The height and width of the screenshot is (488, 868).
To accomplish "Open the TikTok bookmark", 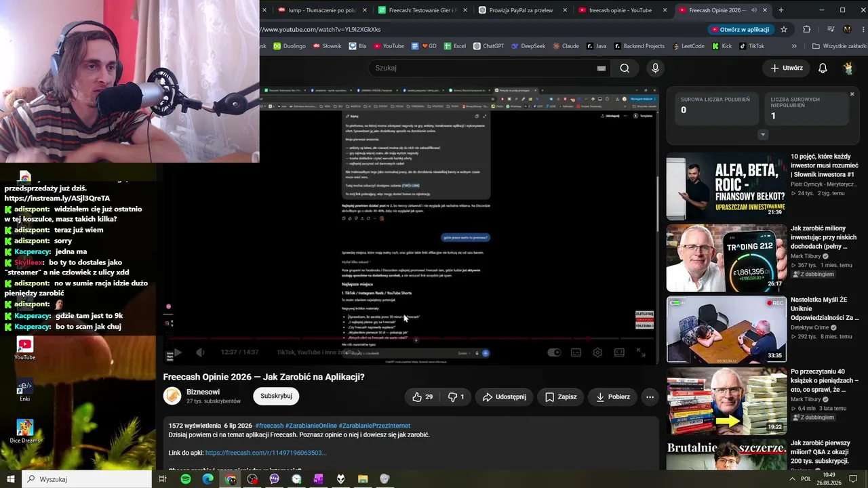I will pos(751,46).
